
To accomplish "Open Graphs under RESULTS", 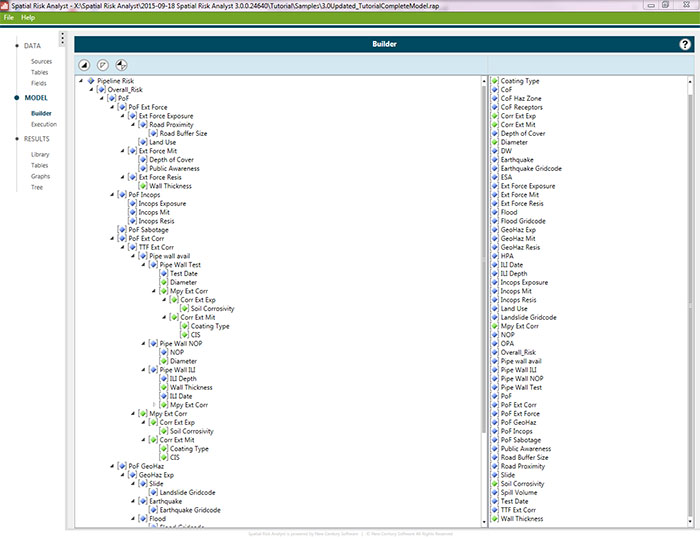I will (x=41, y=176).
